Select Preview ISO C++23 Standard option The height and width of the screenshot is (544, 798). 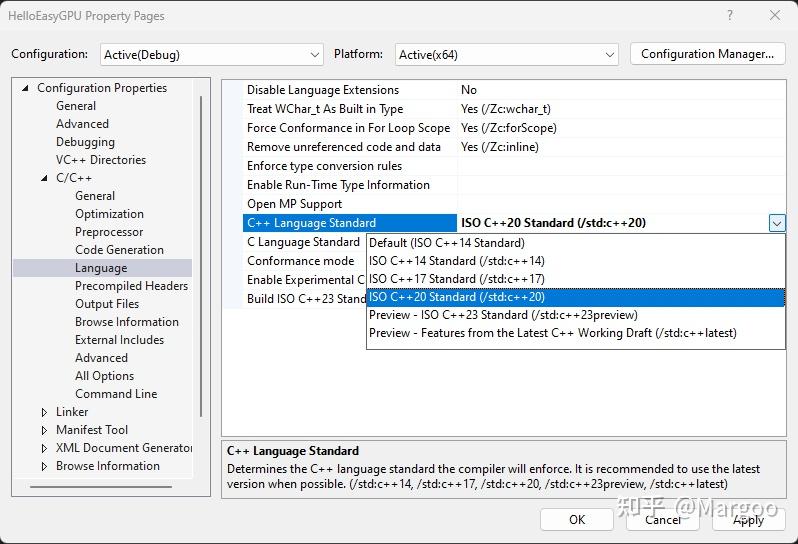[576, 315]
